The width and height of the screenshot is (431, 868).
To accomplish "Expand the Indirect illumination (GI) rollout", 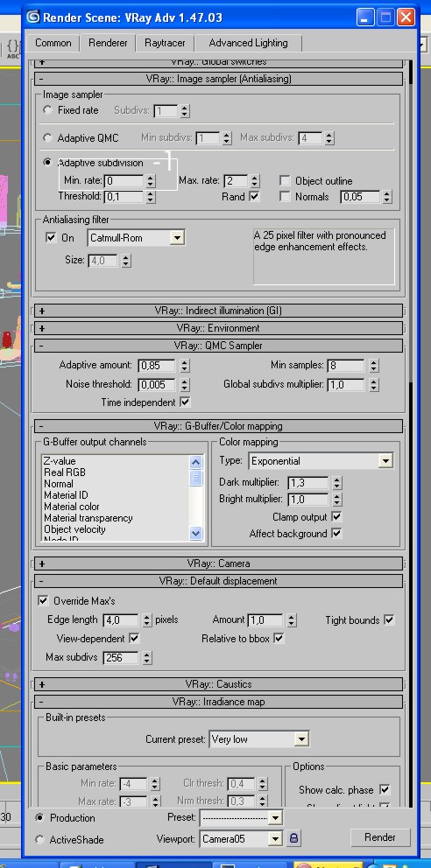I will click(218, 311).
